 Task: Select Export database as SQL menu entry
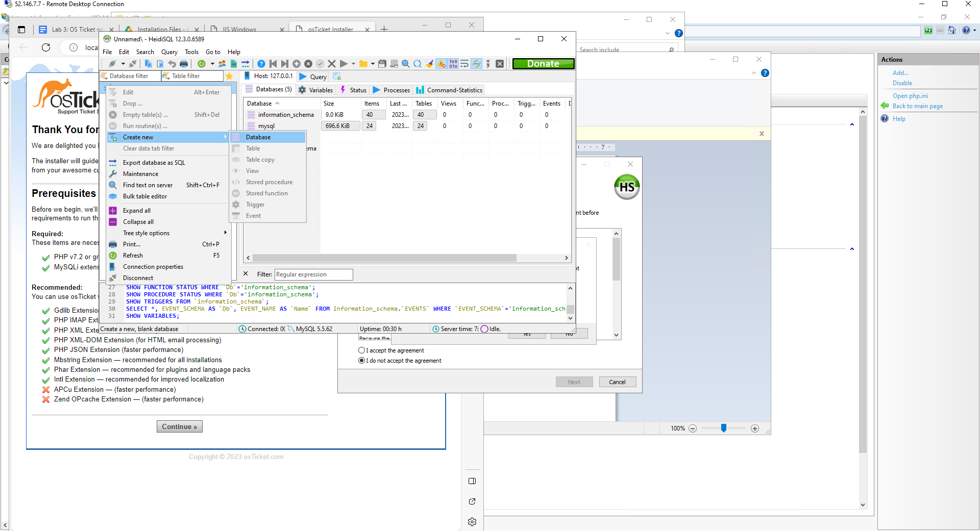[x=154, y=163]
